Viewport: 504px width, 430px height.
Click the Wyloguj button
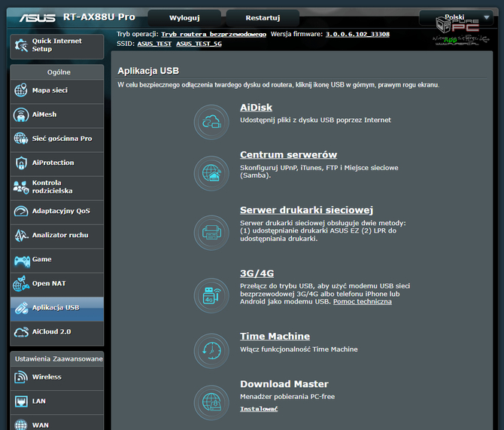tap(184, 18)
